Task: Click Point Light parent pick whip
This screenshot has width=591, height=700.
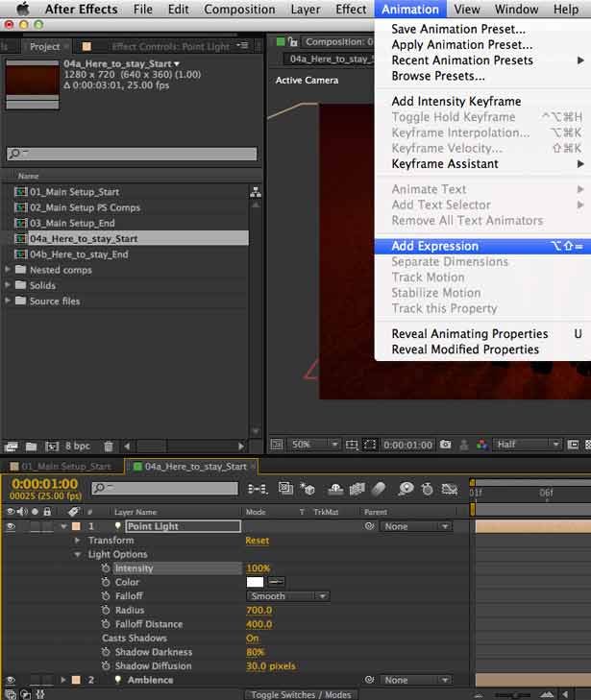Action: tap(369, 526)
